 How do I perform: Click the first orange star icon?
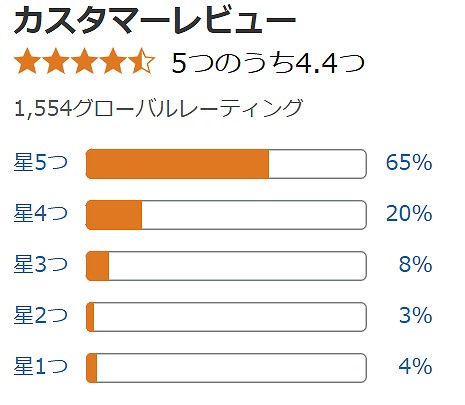click(28, 61)
